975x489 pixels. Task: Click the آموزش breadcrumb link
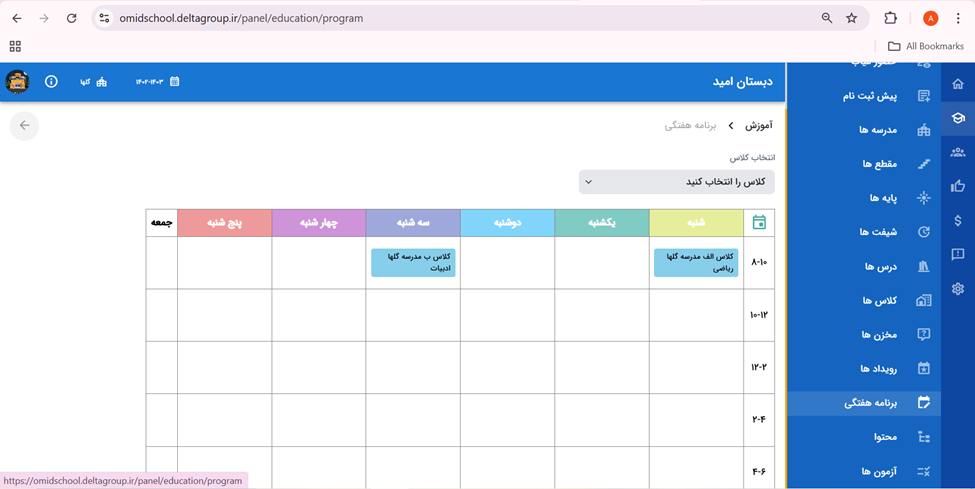tap(759, 126)
